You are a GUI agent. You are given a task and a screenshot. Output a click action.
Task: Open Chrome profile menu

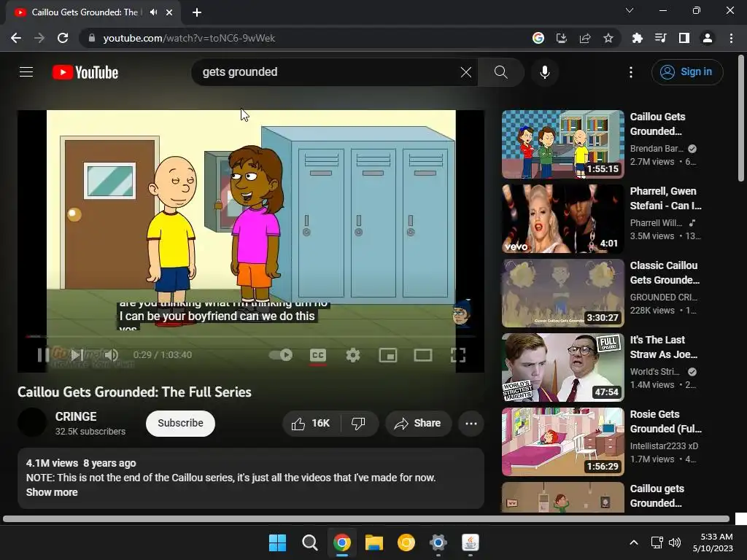708,38
